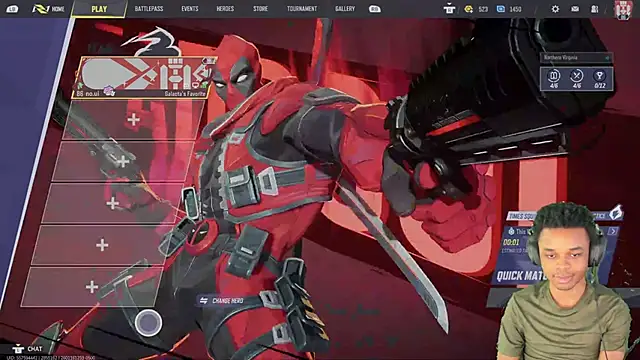Invite player to third empty team slot
The height and width of the screenshot is (360, 640).
tap(113, 203)
